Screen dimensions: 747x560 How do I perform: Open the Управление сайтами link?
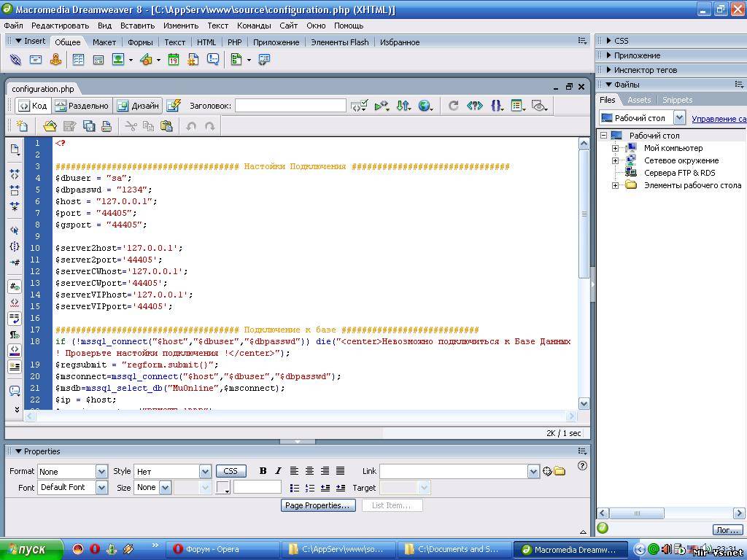[719, 119]
